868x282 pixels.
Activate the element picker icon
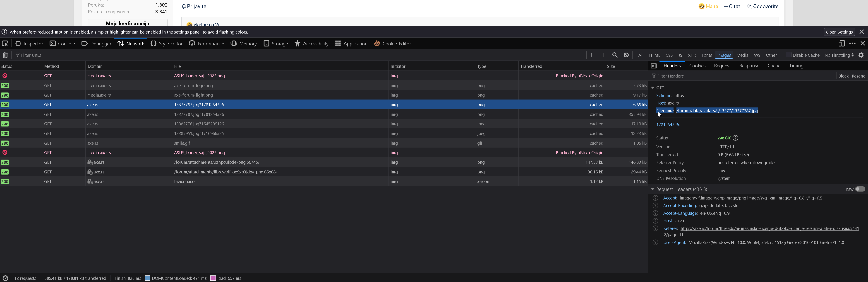point(5,44)
